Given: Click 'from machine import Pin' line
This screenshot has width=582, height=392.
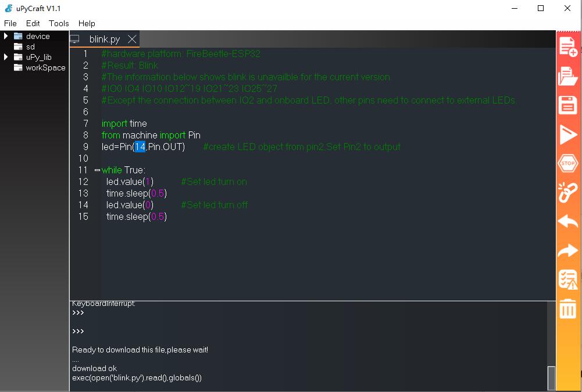Looking at the screenshot, I should click(151, 135).
